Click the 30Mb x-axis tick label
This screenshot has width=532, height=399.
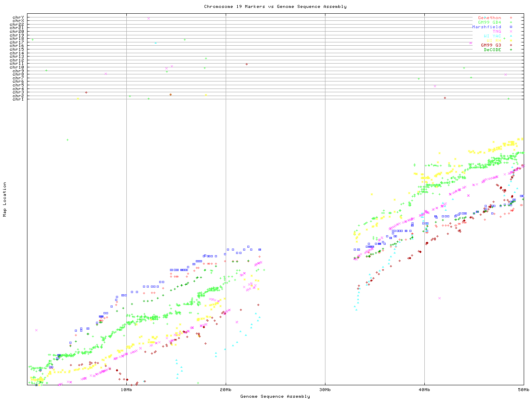tap(325, 390)
